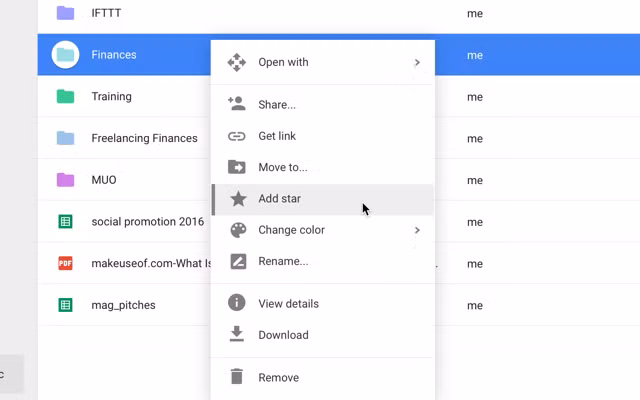Click the Move to folder icon
This screenshot has height=400, width=640.
[x=237, y=167]
